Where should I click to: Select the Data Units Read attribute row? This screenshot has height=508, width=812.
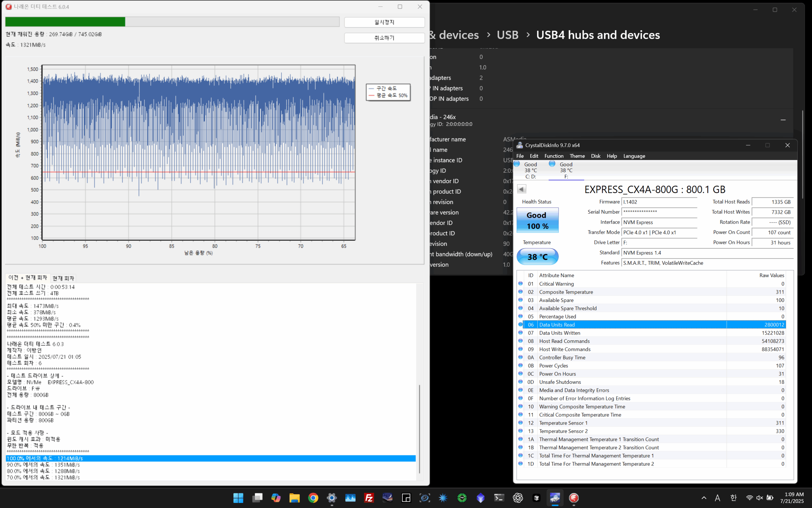[x=654, y=324]
